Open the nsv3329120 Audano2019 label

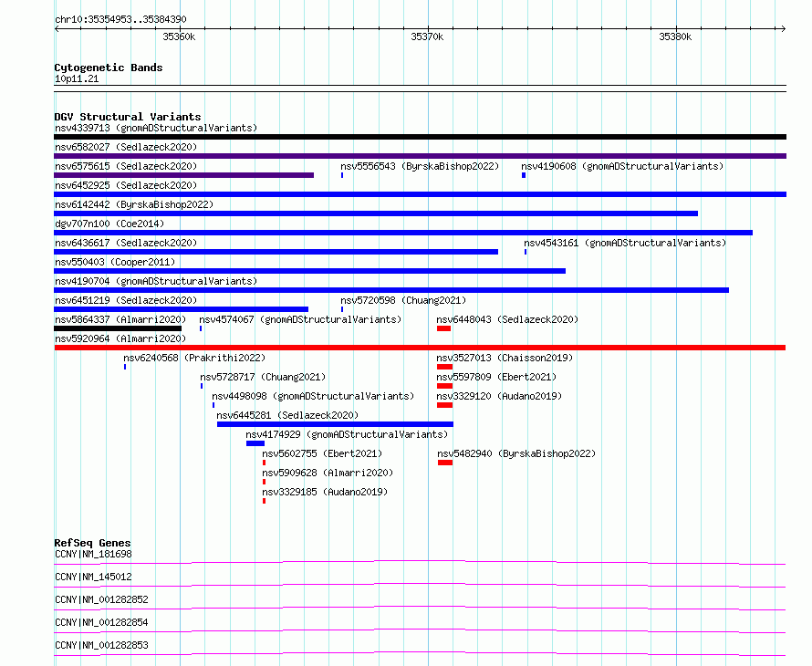499,396
